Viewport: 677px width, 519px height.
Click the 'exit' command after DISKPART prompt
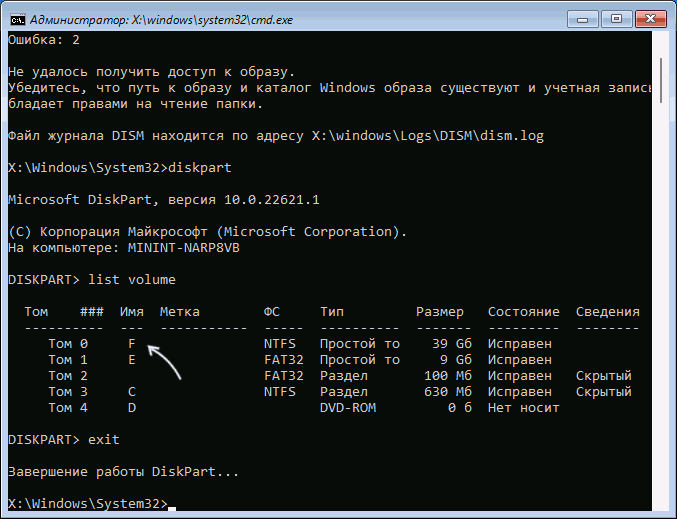click(105, 440)
